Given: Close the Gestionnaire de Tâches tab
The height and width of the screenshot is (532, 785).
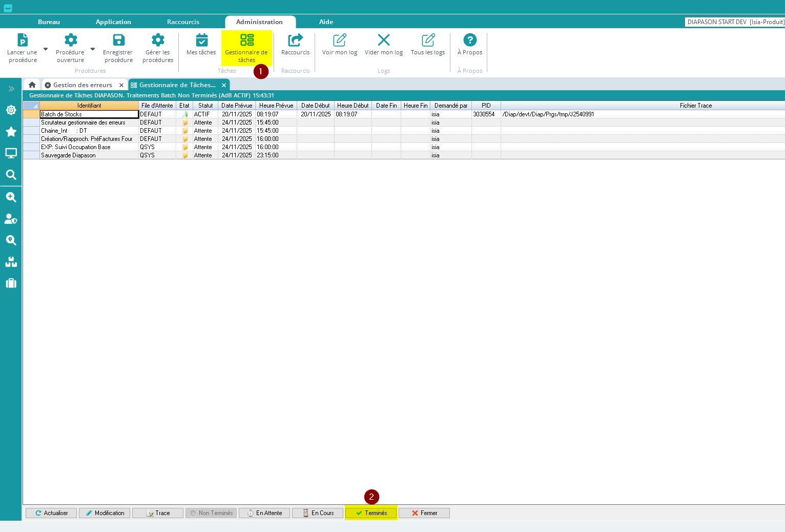Looking at the screenshot, I should pyautogui.click(x=224, y=85).
